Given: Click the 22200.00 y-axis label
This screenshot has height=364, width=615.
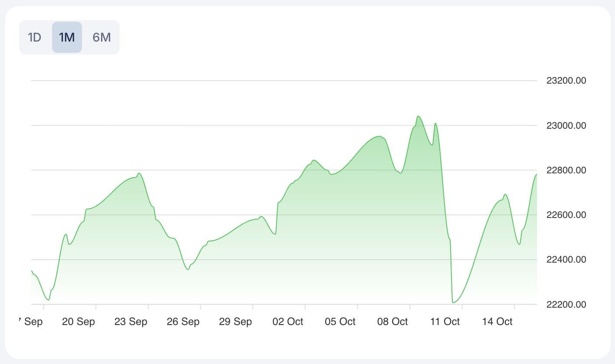Looking at the screenshot, I should pyautogui.click(x=566, y=305).
